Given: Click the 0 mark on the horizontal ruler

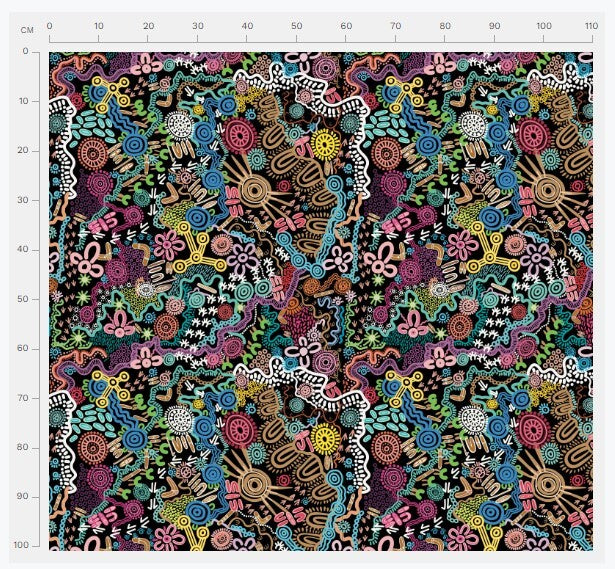Looking at the screenshot, I should click(50, 27).
